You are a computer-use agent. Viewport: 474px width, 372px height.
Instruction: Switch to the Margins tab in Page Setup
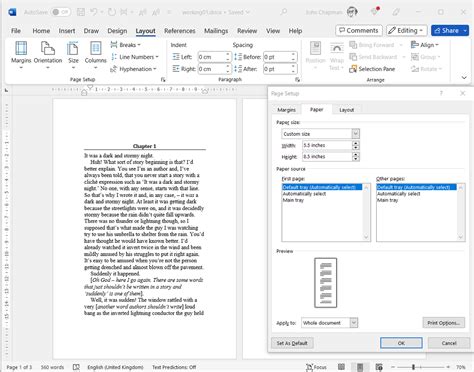(286, 110)
